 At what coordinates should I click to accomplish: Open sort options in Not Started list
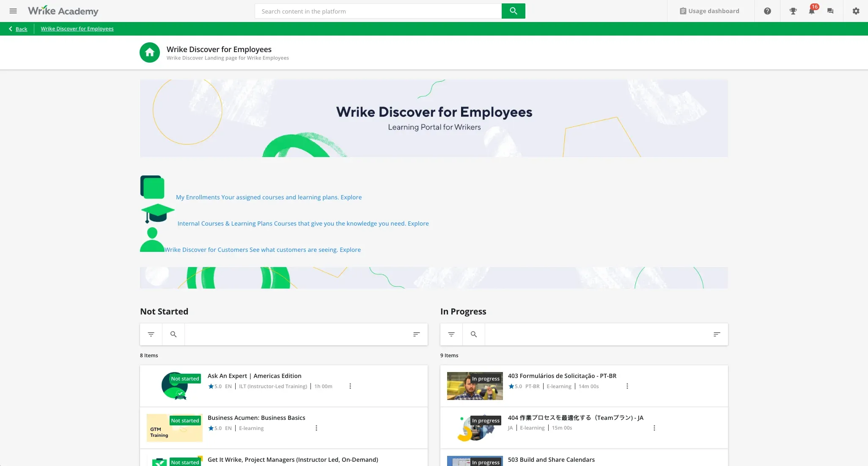pyautogui.click(x=416, y=334)
